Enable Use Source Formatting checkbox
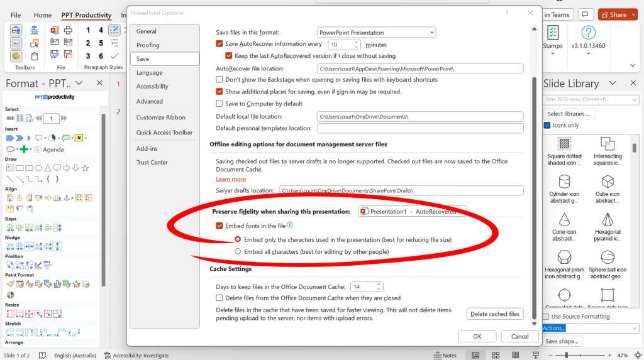This screenshot has width=644, height=360. pyautogui.click(x=546, y=317)
